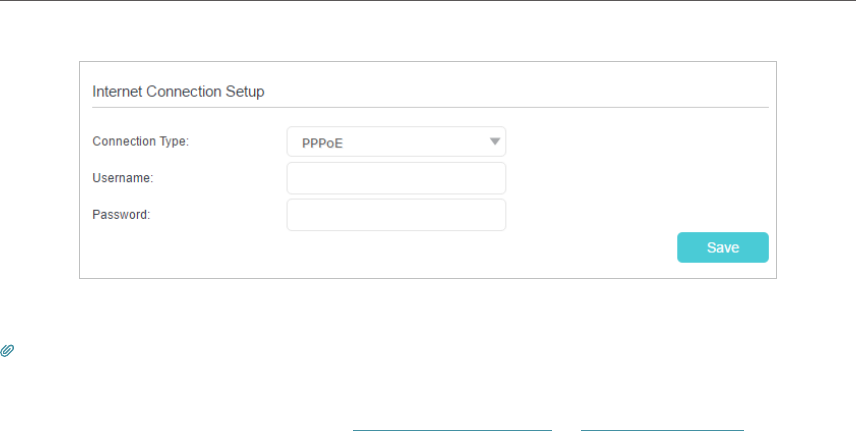Click into the Password input field
This screenshot has width=856, height=431.
(x=396, y=215)
